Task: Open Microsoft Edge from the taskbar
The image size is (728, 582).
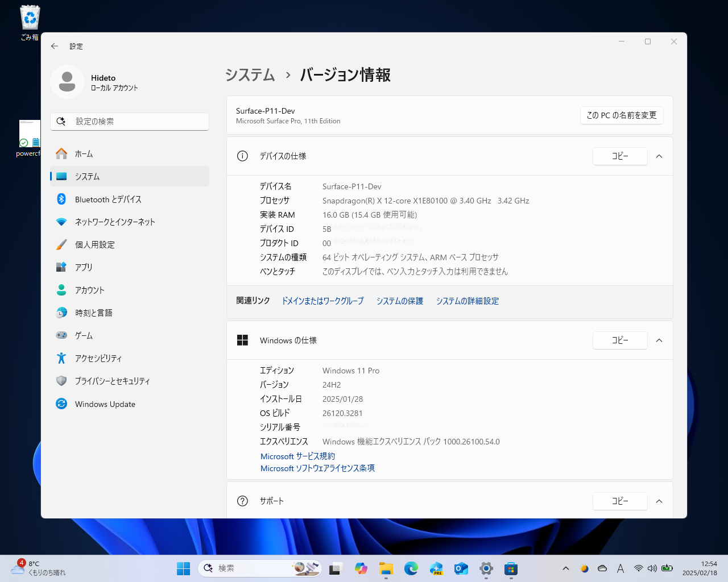Action: click(411, 568)
